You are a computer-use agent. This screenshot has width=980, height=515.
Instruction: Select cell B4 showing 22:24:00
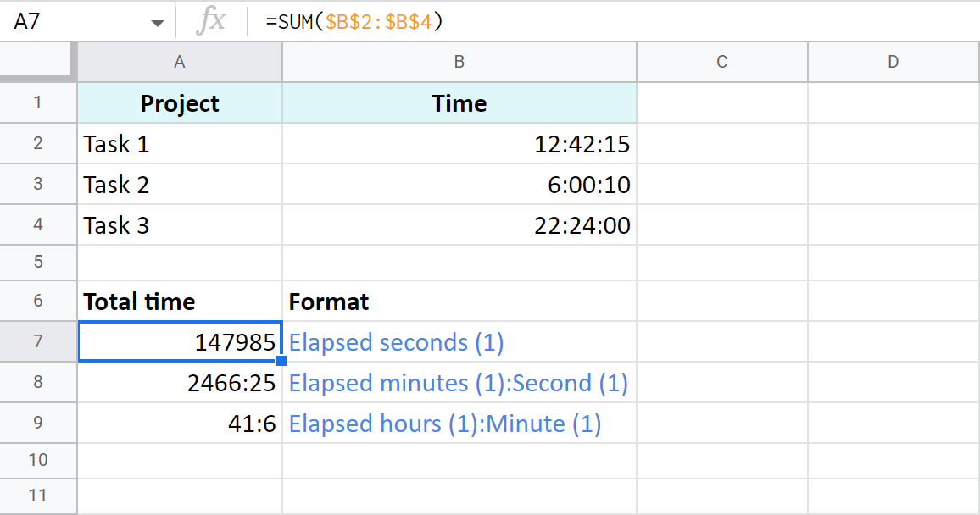(459, 225)
